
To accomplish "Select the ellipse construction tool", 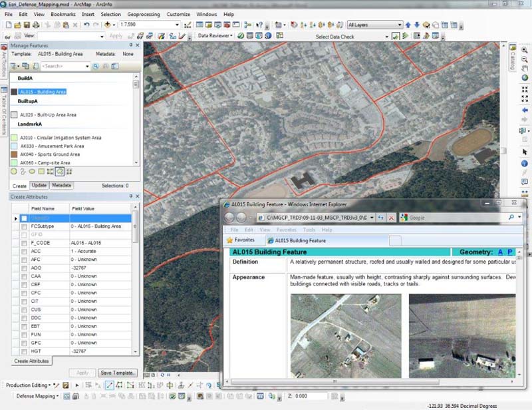I will pos(32,172).
